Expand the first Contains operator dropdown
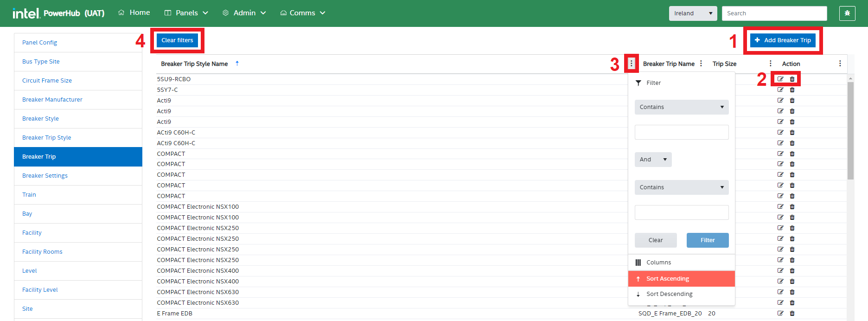Viewport: 868px width, 321px height. tap(681, 107)
